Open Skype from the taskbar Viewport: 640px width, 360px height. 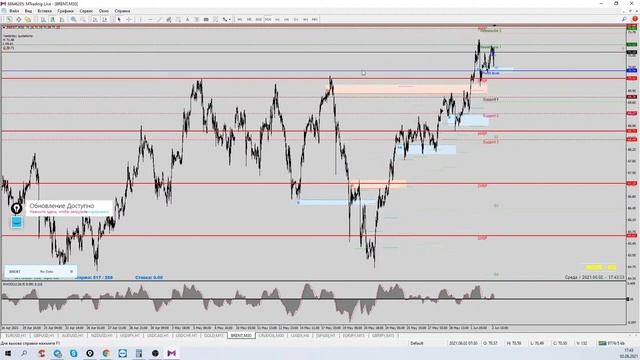click(73, 353)
